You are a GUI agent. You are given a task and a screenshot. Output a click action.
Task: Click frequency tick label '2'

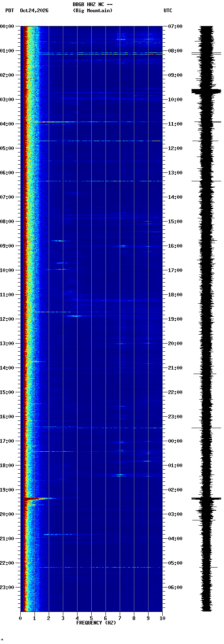tap(49, 618)
